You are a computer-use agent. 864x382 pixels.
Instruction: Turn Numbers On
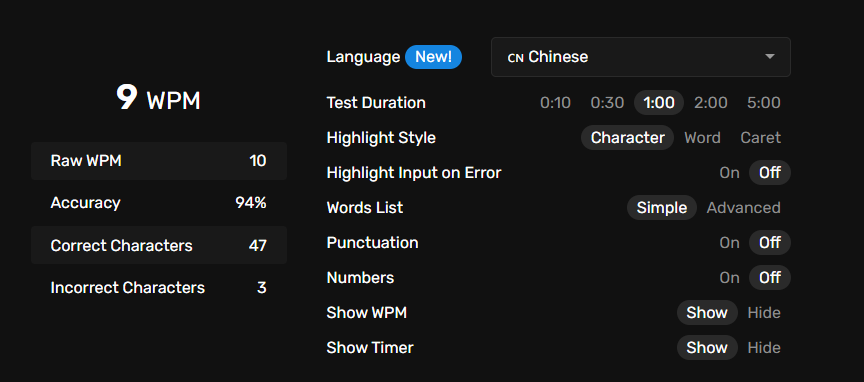(729, 278)
